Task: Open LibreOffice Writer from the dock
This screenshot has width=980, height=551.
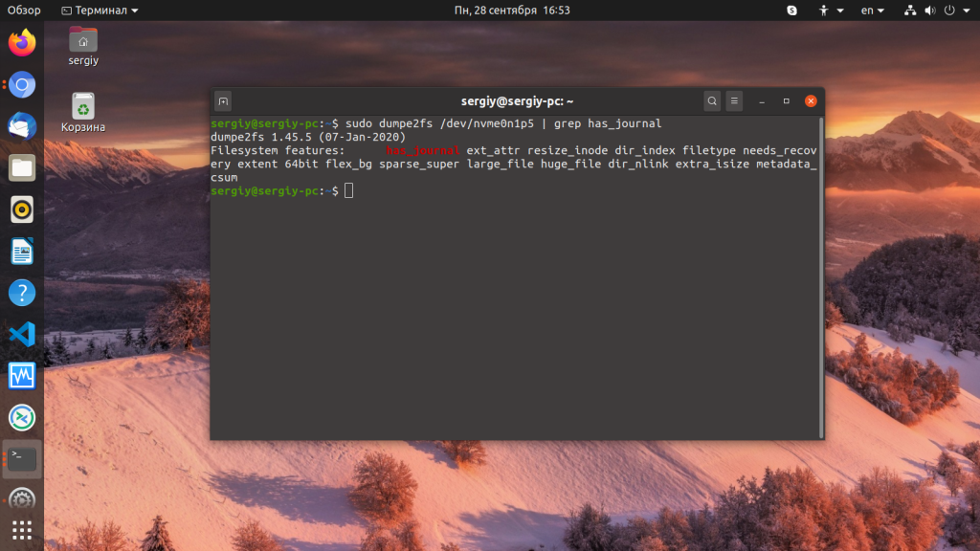Action: pyautogui.click(x=21, y=251)
